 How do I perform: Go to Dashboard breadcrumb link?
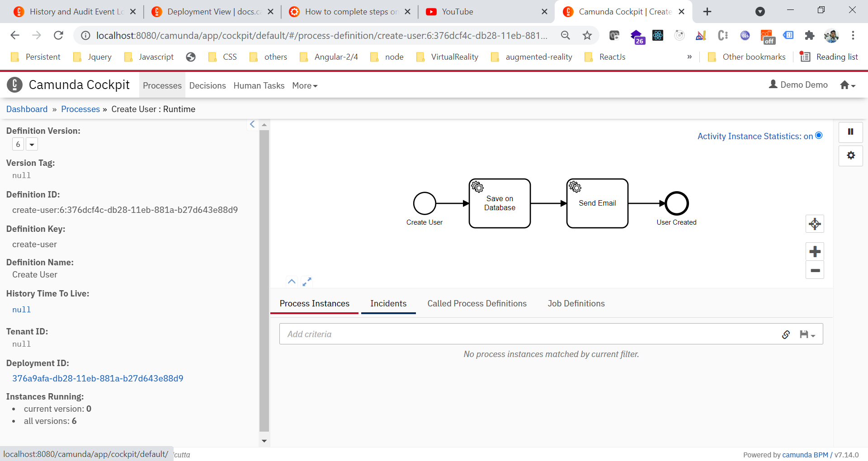[27, 109]
